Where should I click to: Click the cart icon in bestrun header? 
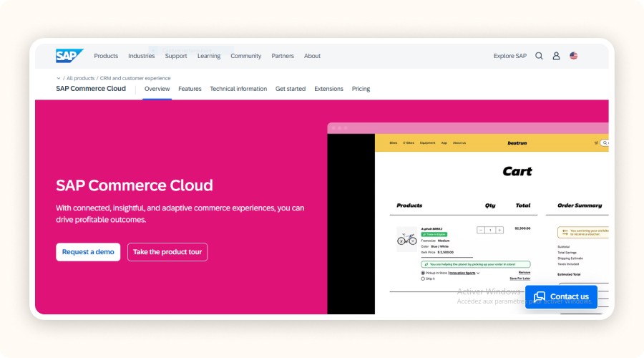pyautogui.click(x=596, y=143)
